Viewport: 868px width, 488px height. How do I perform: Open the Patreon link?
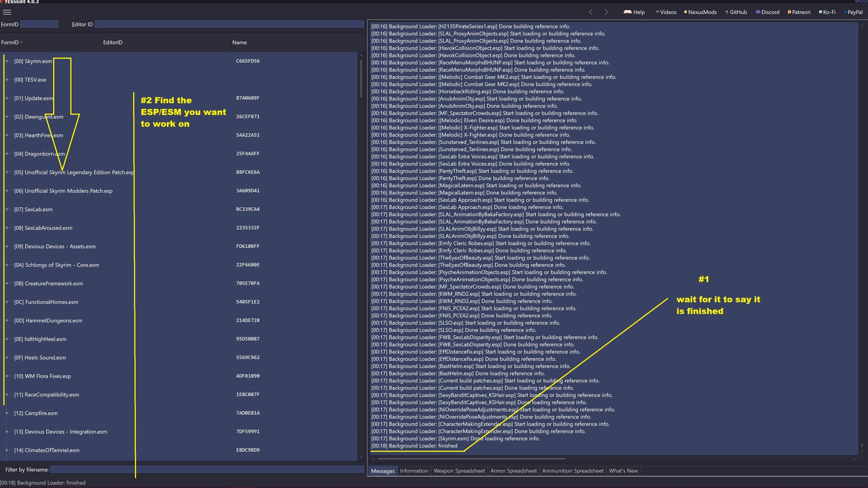click(x=799, y=12)
